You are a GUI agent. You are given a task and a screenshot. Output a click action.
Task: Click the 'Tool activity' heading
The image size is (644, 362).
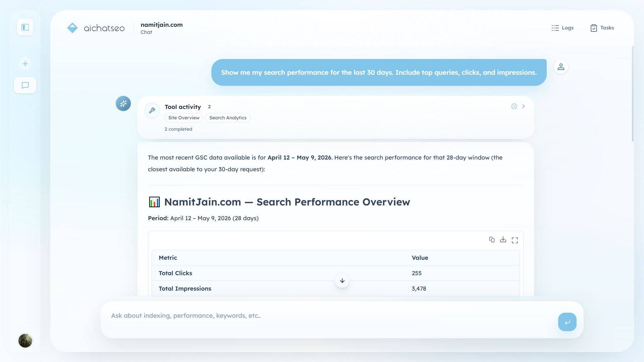pos(183,107)
